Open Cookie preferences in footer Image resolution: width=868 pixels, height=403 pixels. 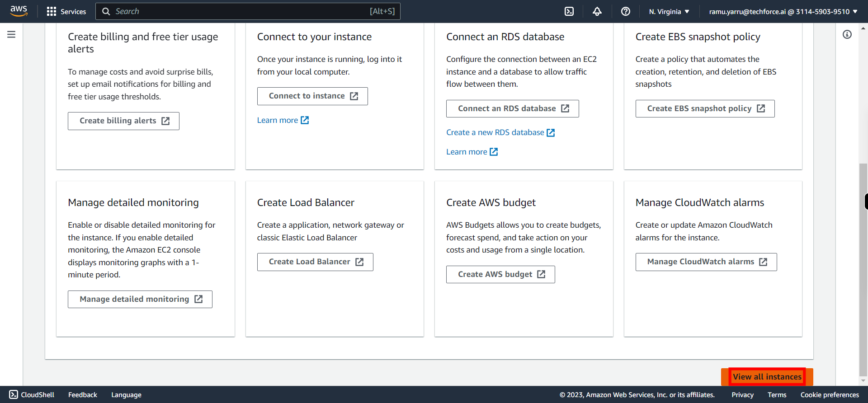coord(830,395)
